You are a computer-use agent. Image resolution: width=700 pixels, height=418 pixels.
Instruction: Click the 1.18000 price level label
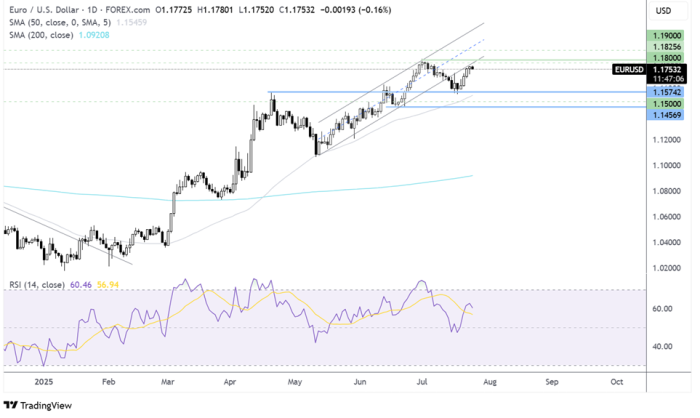click(x=664, y=58)
